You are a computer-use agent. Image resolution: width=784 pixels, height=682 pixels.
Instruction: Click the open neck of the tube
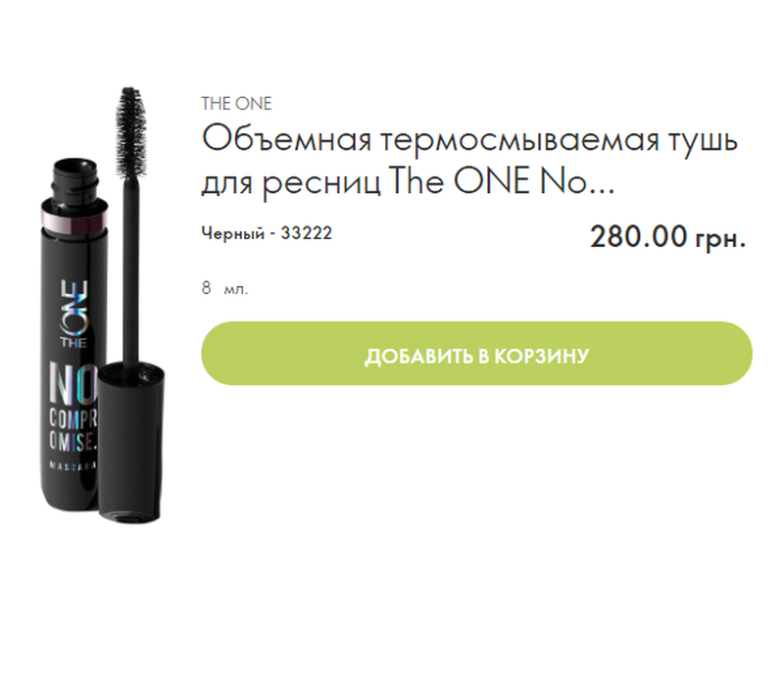(x=75, y=178)
